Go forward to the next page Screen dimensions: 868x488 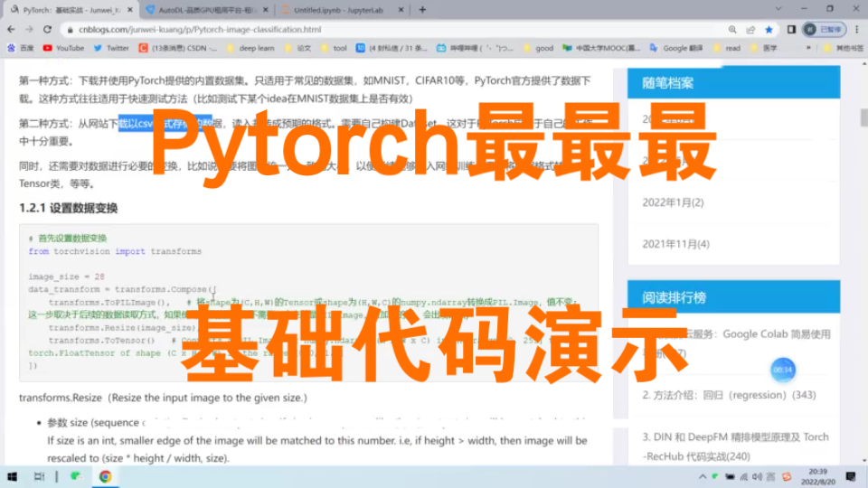tap(29, 29)
